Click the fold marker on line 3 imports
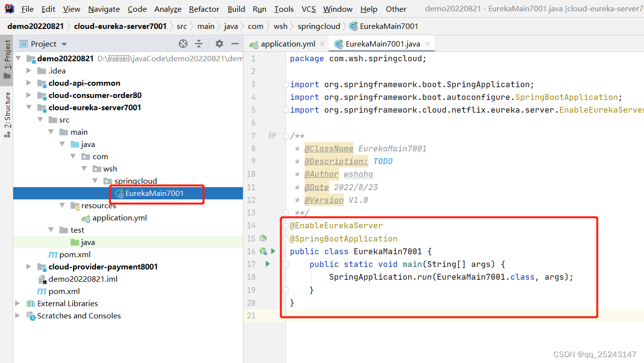 (286, 84)
